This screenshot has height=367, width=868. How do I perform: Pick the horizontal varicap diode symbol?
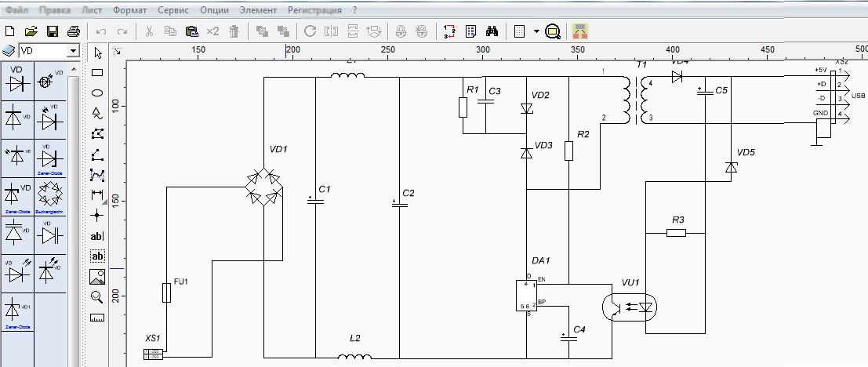49,235
